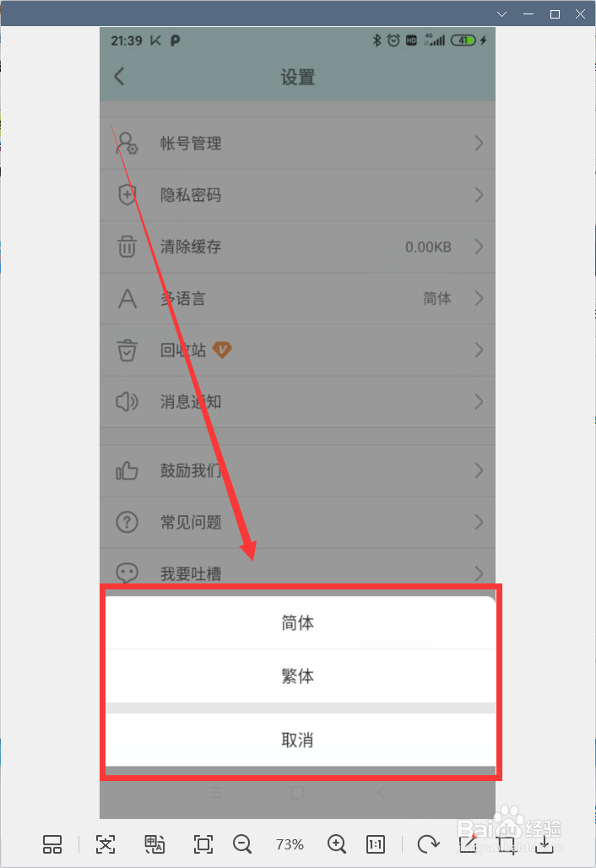Open 多语言 language setting row
Image resolution: width=596 pixels, height=868 pixels.
[298, 298]
